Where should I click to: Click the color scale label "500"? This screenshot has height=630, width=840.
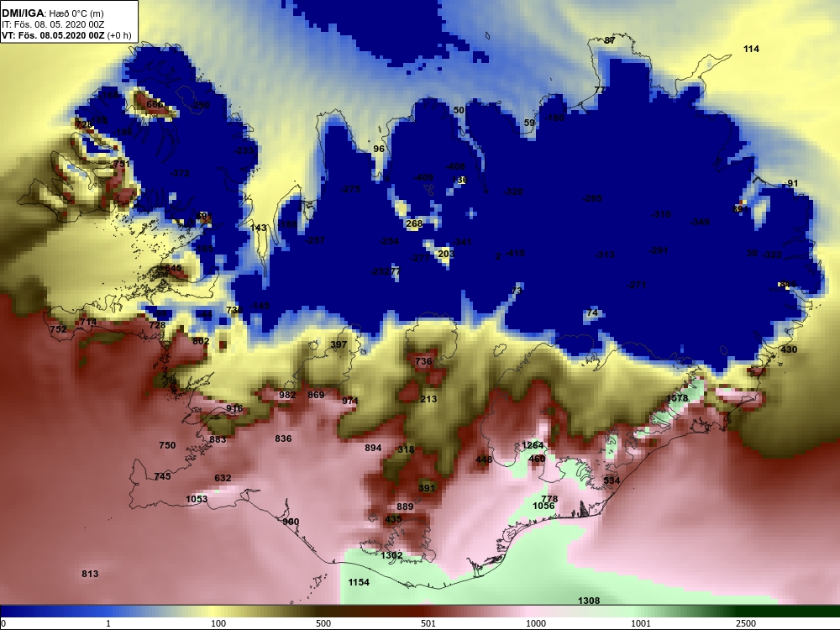point(323,623)
